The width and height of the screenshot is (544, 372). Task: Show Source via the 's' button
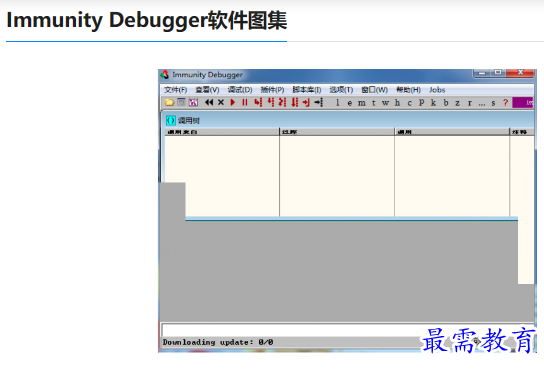[493, 103]
